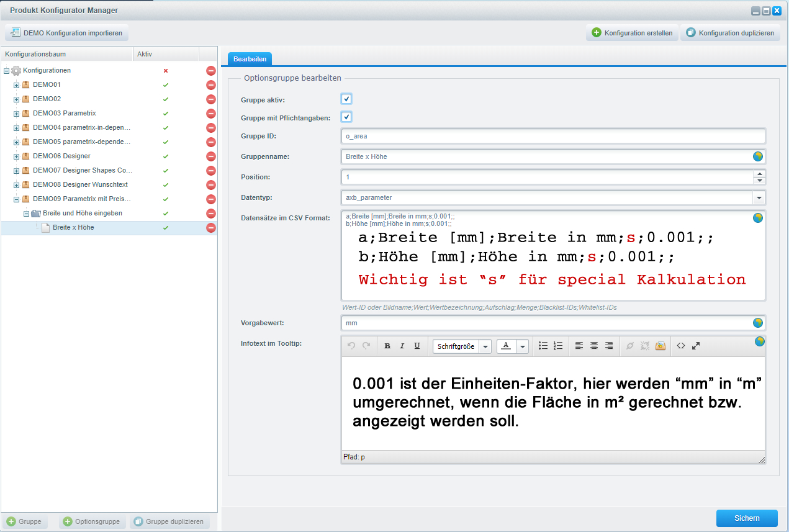Apply bold formatting in the Infotext editor
This screenshot has width=789, height=532.
tap(387, 346)
